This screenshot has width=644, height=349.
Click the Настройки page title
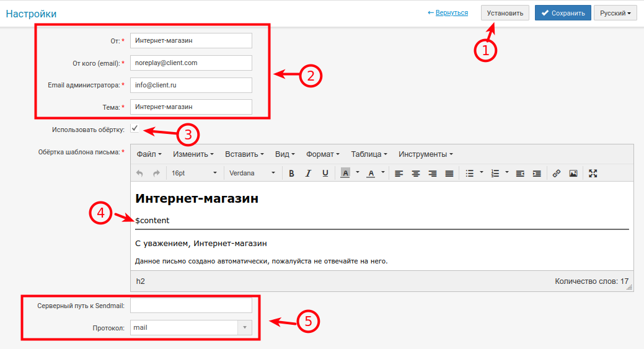pyautogui.click(x=31, y=14)
